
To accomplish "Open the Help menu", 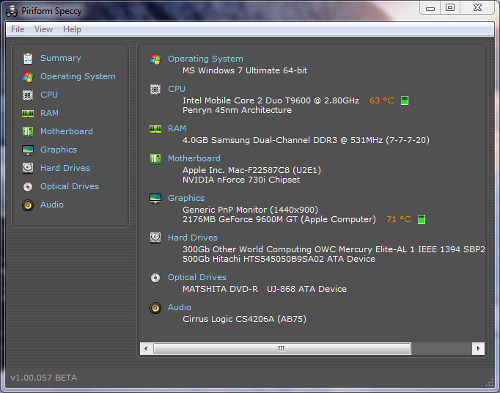I will (x=72, y=29).
